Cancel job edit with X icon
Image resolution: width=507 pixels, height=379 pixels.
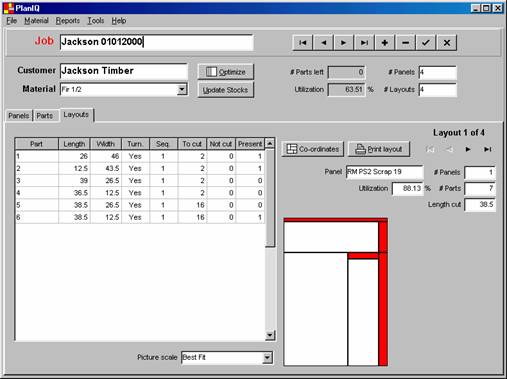(x=447, y=43)
